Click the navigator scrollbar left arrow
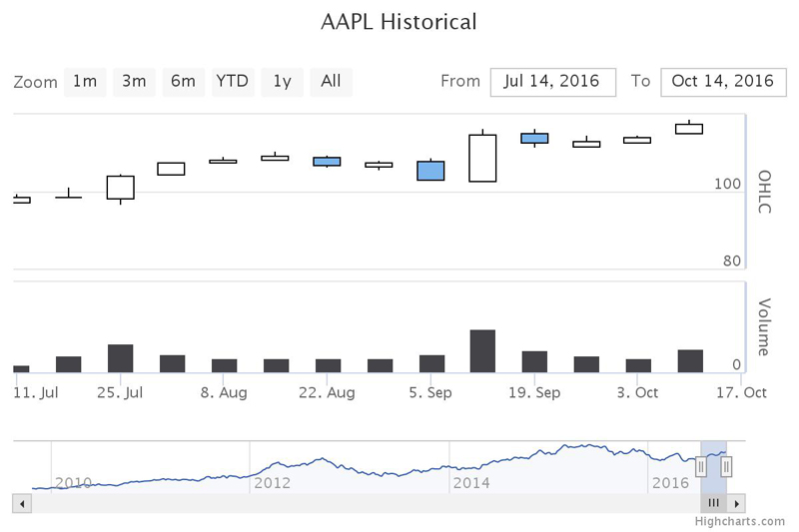The width and height of the screenshot is (799, 532). [22, 503]
